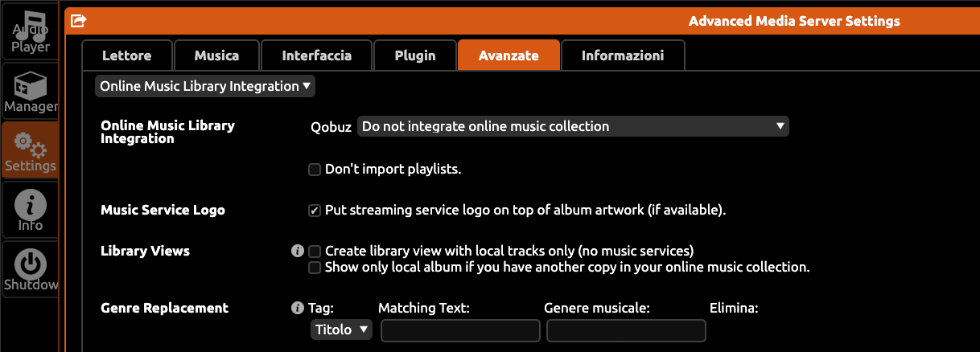Open the Audio Player sidebar icon
This screenshot has height=352, width=980.
(x=30, y=31)
